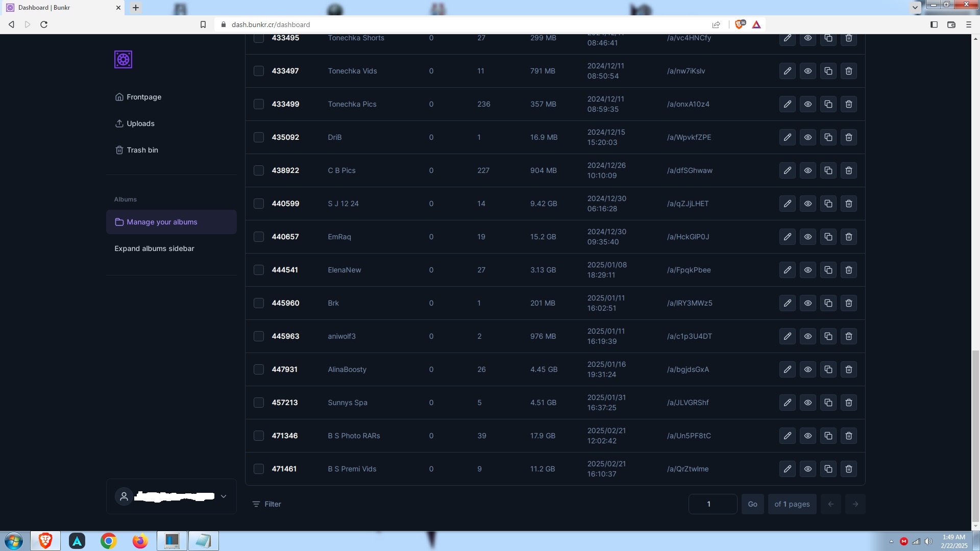Viewport: 980px width, 551px height.
Task: Expand the user account dropdown chevron
Action: tap(224, 496)
